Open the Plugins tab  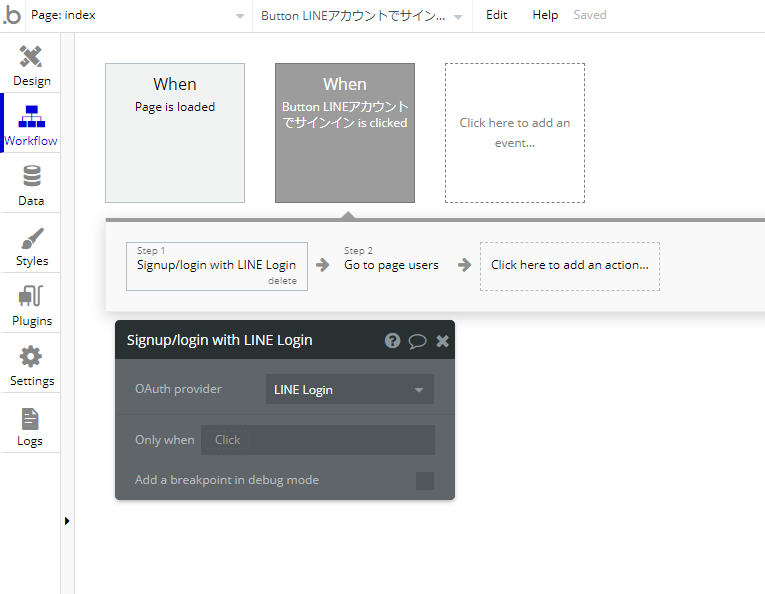pos(31,305)
